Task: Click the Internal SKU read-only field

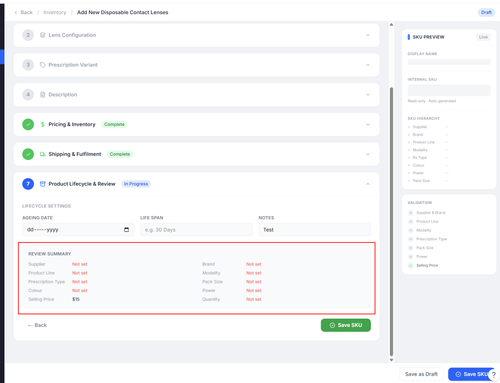Action: click(x=449, y=90)
